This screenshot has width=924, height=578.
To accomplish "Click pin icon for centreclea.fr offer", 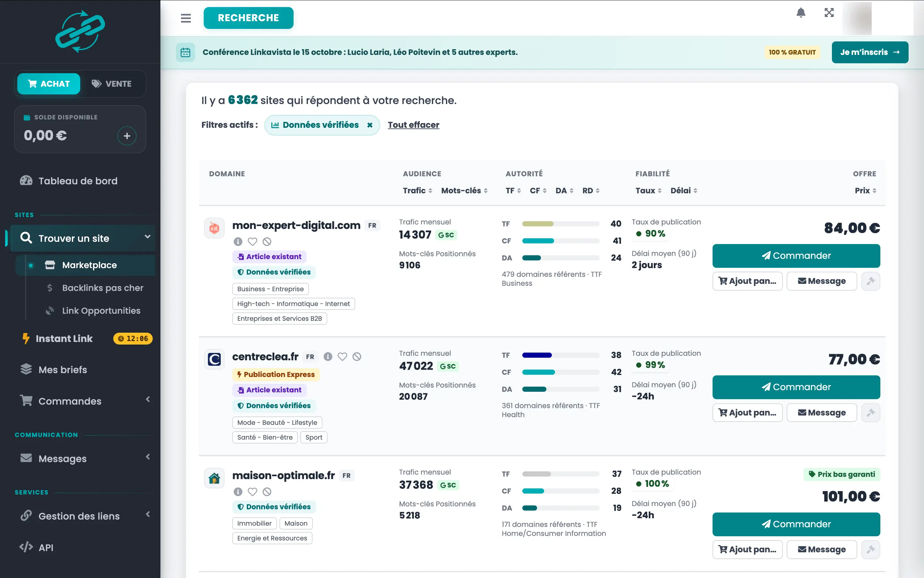I will (870, 413).
